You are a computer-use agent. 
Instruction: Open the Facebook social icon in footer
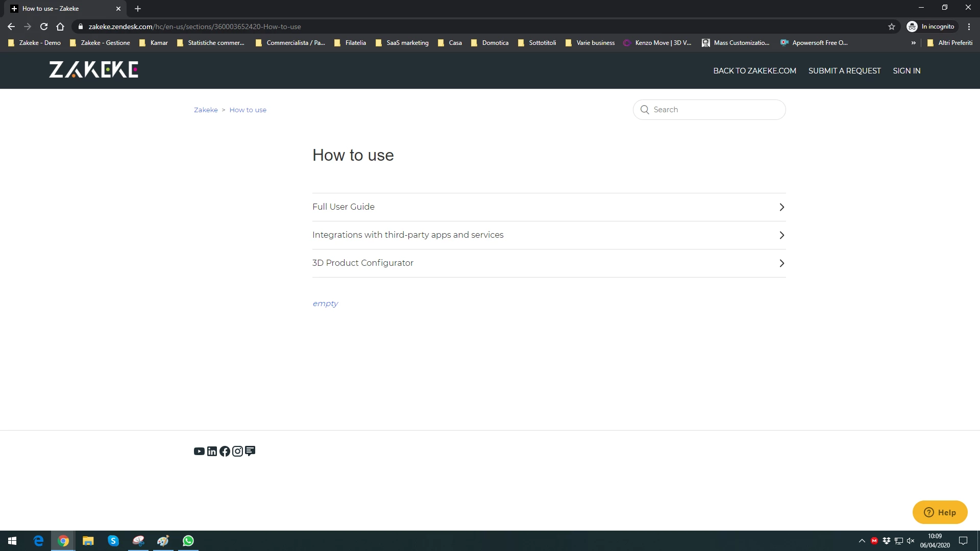(225, 452)
